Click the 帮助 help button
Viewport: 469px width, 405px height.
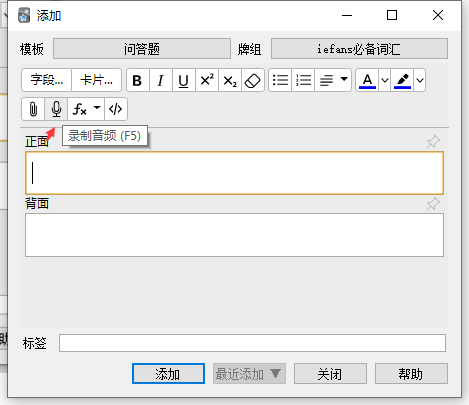click(x=411, y=374)
